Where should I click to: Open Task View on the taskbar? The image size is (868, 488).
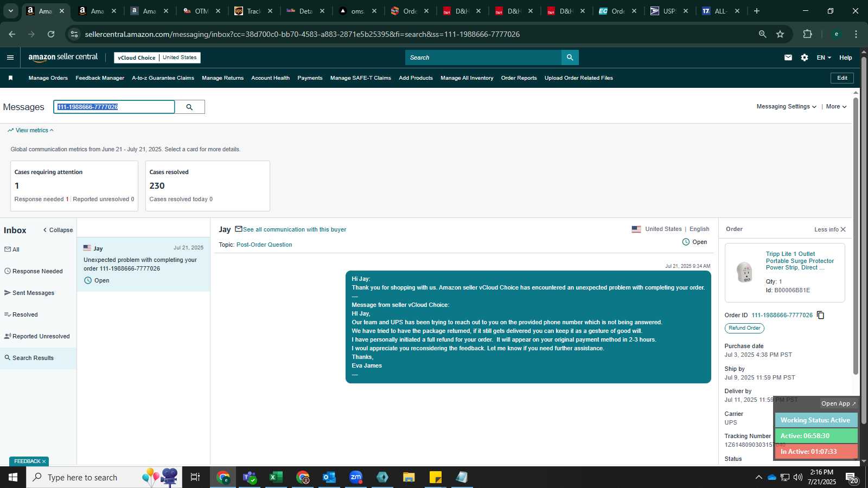[195, 477]
